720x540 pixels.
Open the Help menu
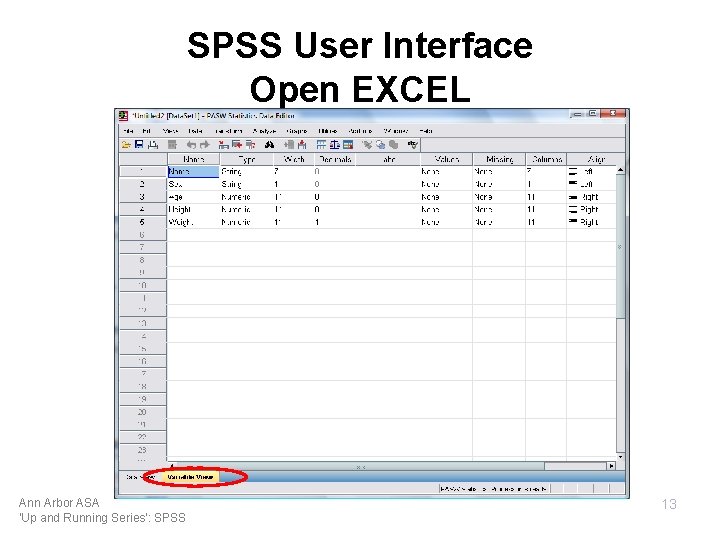pyautogui.click(x=426, y=131)
